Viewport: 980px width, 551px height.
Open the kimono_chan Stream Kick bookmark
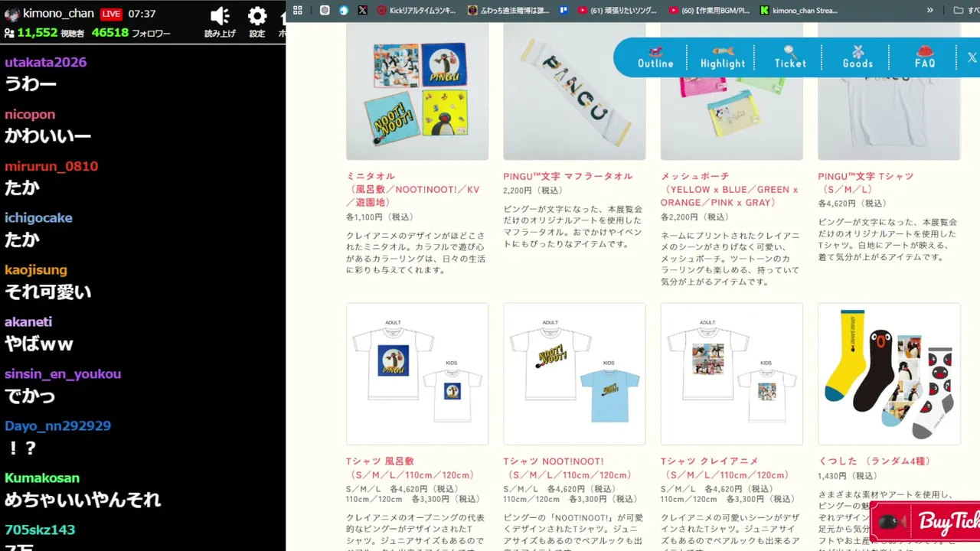(x=799, y=10)
